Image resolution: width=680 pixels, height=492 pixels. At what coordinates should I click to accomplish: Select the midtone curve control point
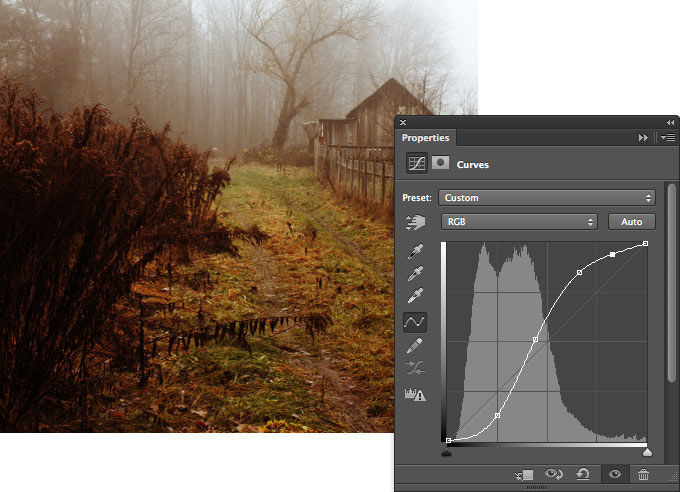click(x=536, y=339)
